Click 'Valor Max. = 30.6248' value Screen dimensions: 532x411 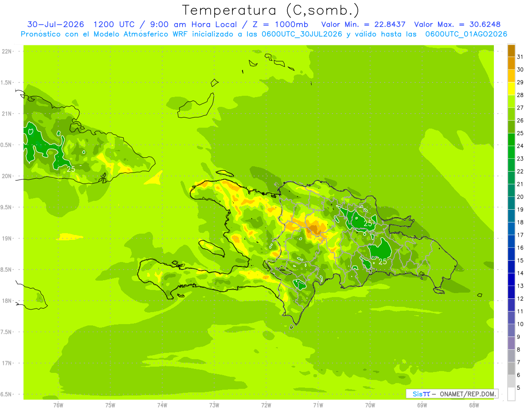tap(457, 24)
